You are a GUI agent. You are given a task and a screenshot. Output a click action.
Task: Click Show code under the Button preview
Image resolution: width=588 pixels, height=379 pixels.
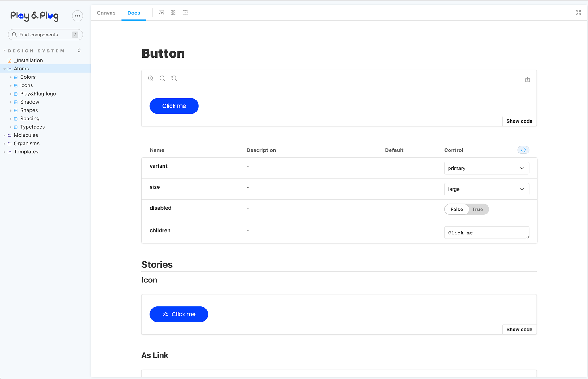pos(519,121)
